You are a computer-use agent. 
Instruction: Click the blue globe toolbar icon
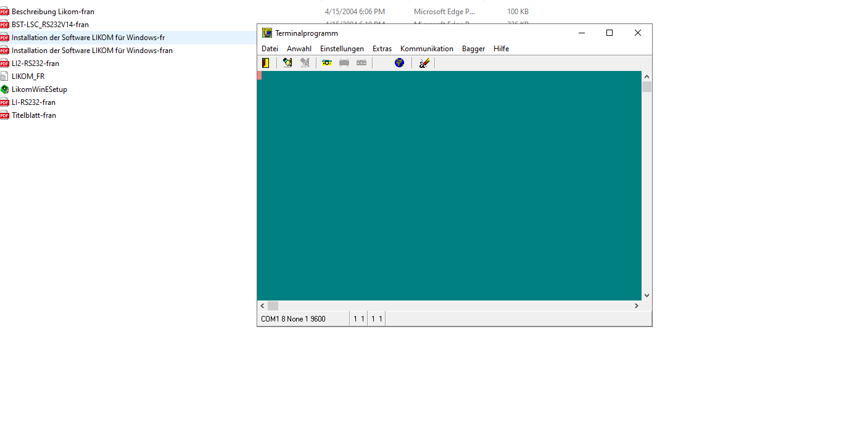(399, 63)
